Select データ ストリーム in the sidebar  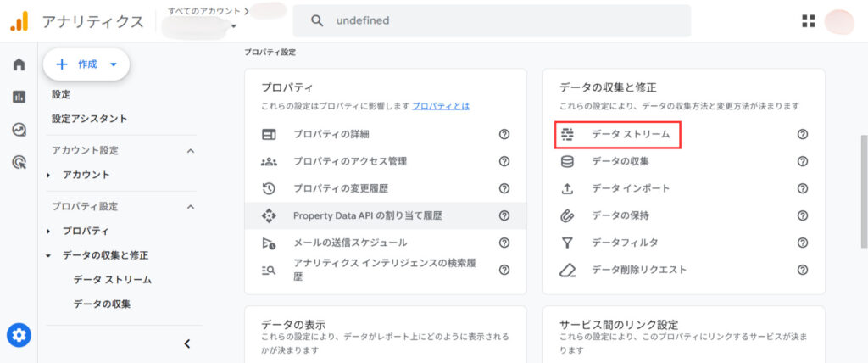(x=113, y=280)
